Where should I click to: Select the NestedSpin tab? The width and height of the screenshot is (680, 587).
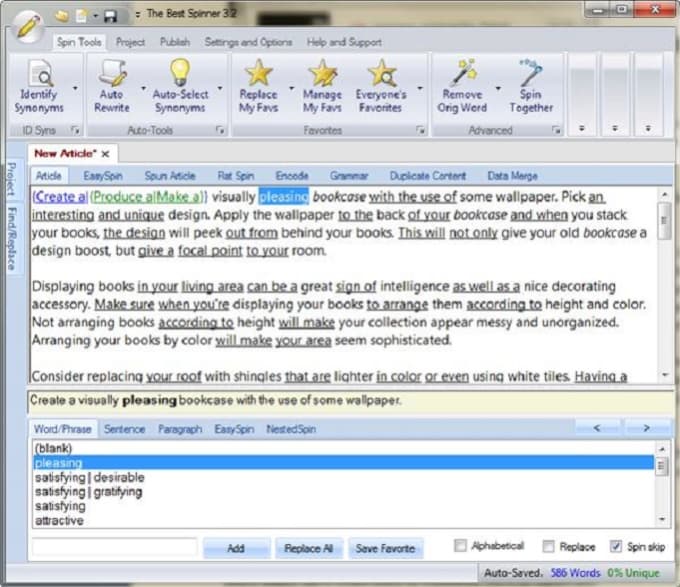[x=291, y=429]
